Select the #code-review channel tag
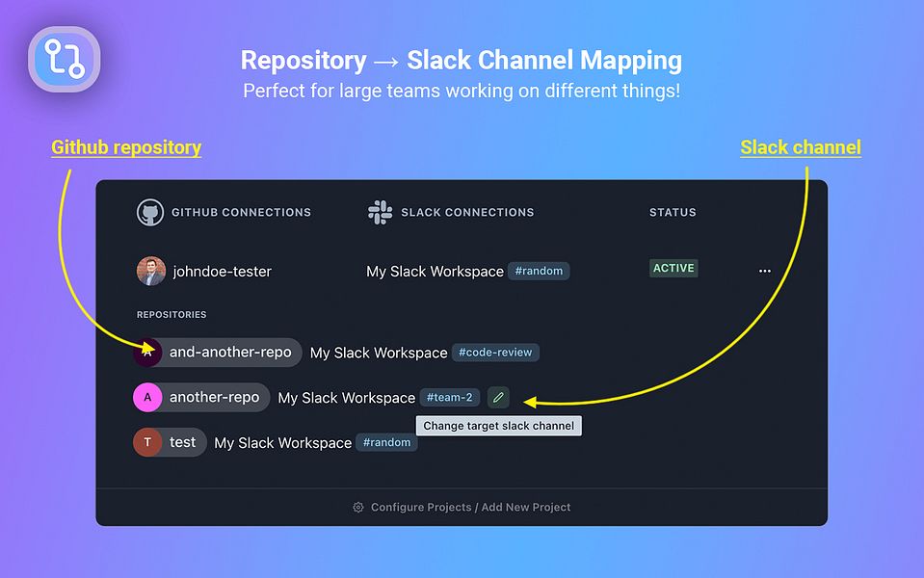 coord(496,353)
